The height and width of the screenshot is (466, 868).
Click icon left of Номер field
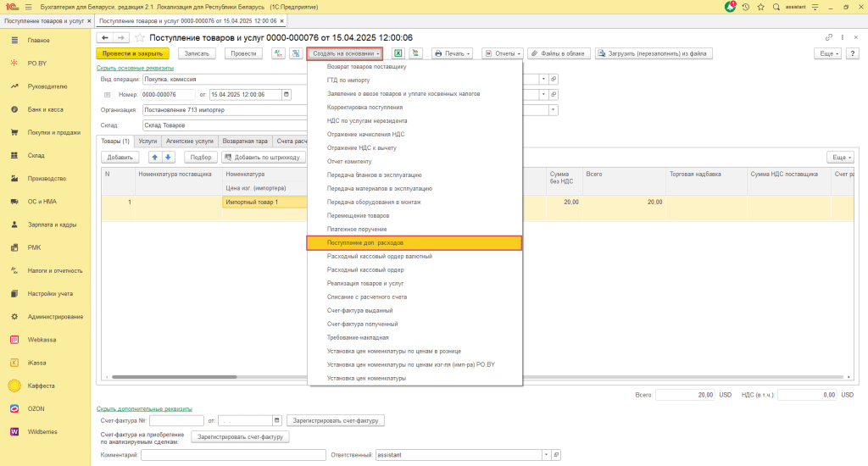108,95
